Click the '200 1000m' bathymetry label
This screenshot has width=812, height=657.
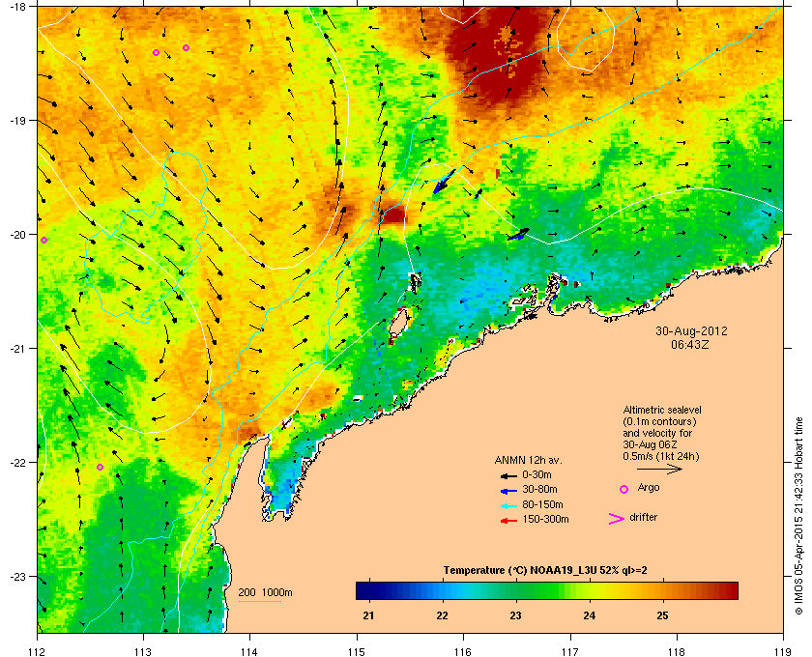point(265,593)
